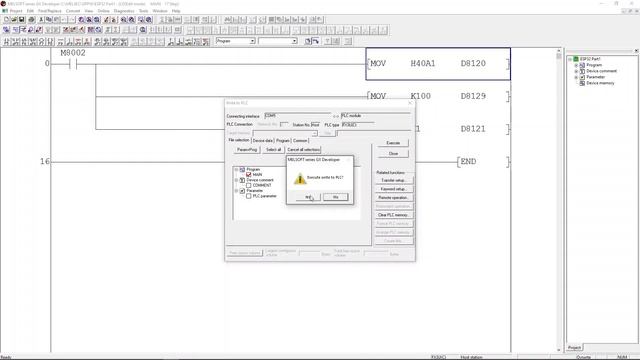Expand Parameter node in project sidebar
Image resolution: width=640 pixels, height=360 pixels.
[576, 77]
